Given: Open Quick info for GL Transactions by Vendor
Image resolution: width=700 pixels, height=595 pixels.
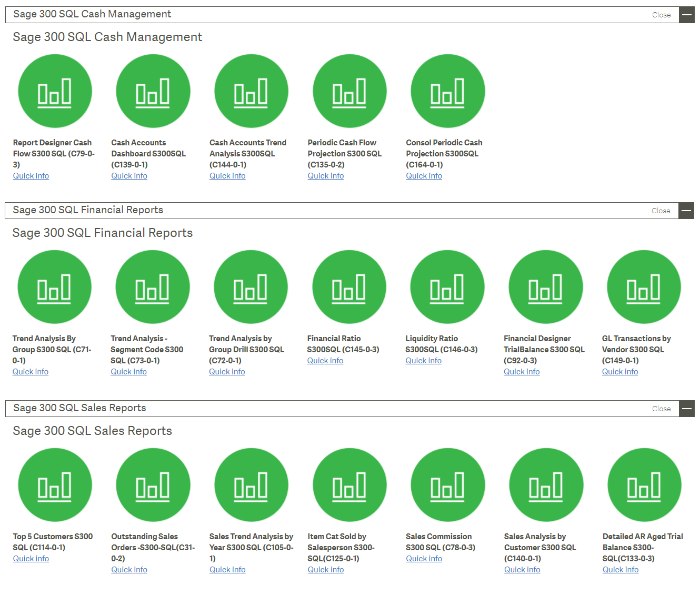Looking at the screenshot, I should click(x=620, y=372).
